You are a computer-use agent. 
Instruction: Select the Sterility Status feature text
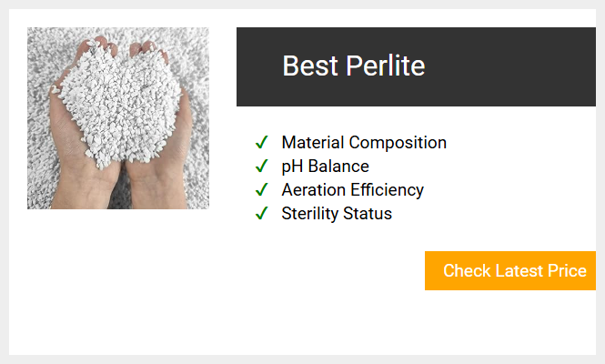[337, 214]
